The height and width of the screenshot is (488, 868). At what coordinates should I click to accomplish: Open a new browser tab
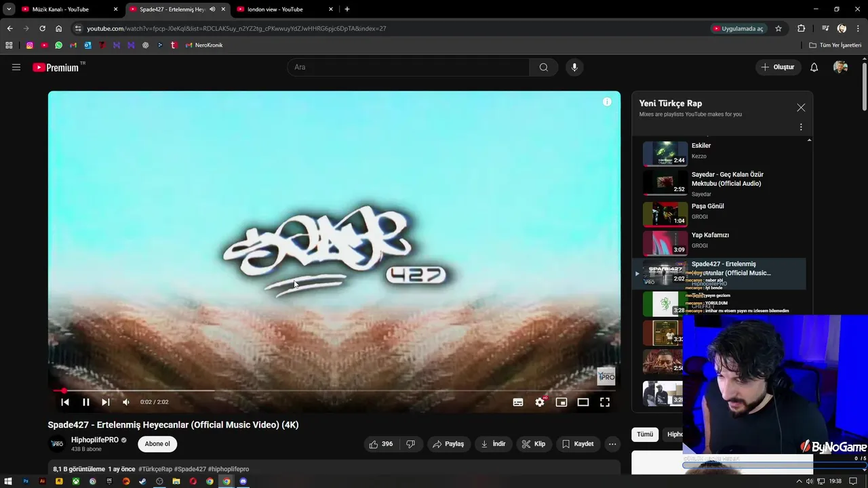point(347,9)
